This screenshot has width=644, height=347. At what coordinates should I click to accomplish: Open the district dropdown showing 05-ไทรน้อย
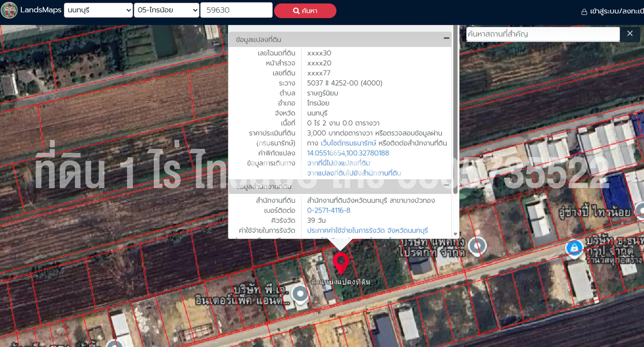tap(167, 10)
